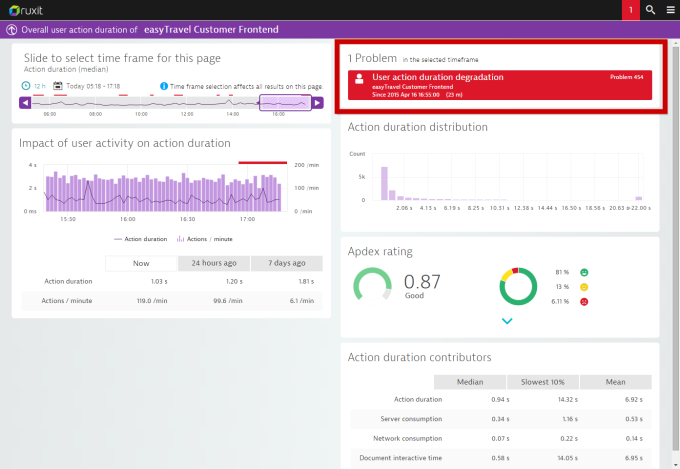Click the ruxit logo
The image size is (680, 469).
26,10
